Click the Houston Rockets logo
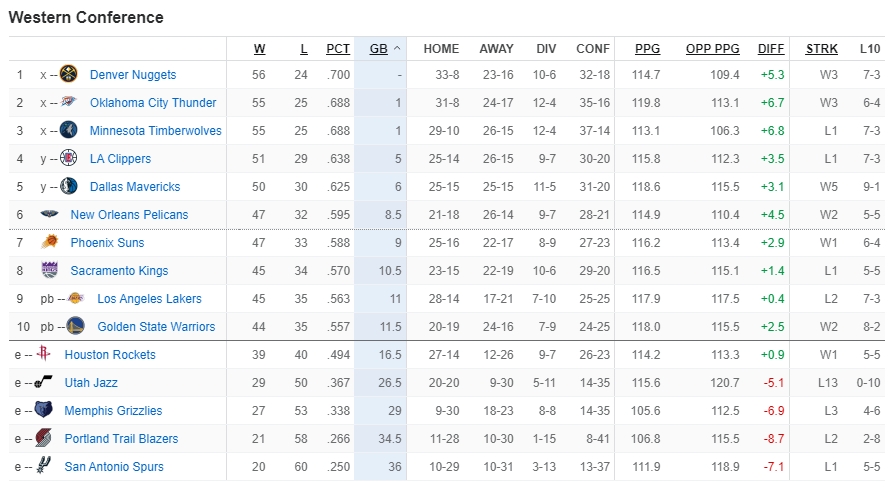896x487 pixels. [44, 355]
